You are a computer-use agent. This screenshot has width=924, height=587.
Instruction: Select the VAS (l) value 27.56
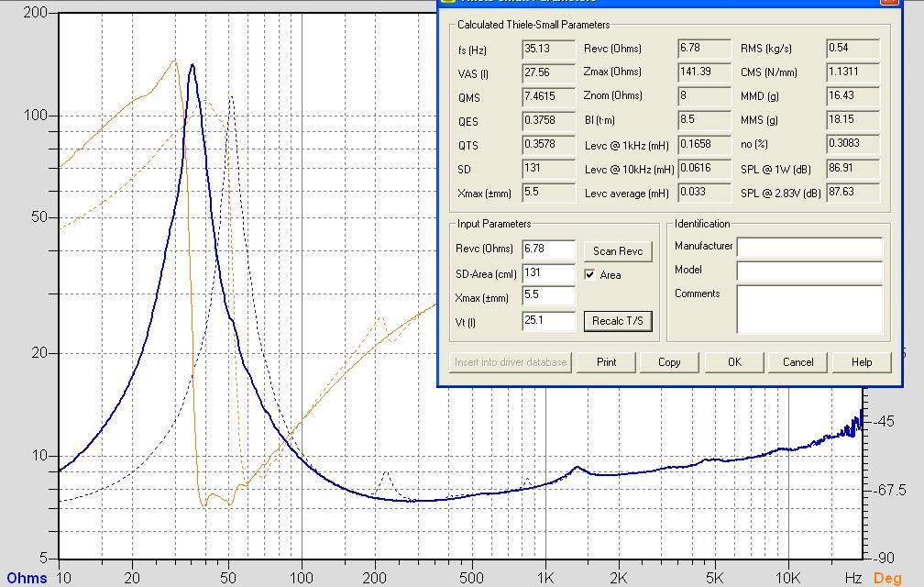point(548,73)
